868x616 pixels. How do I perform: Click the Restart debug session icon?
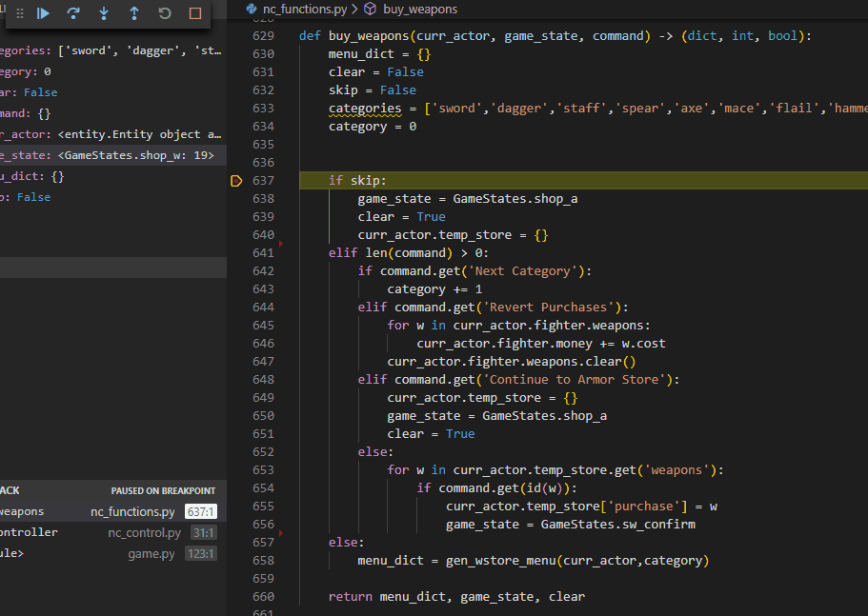(164, 13)
